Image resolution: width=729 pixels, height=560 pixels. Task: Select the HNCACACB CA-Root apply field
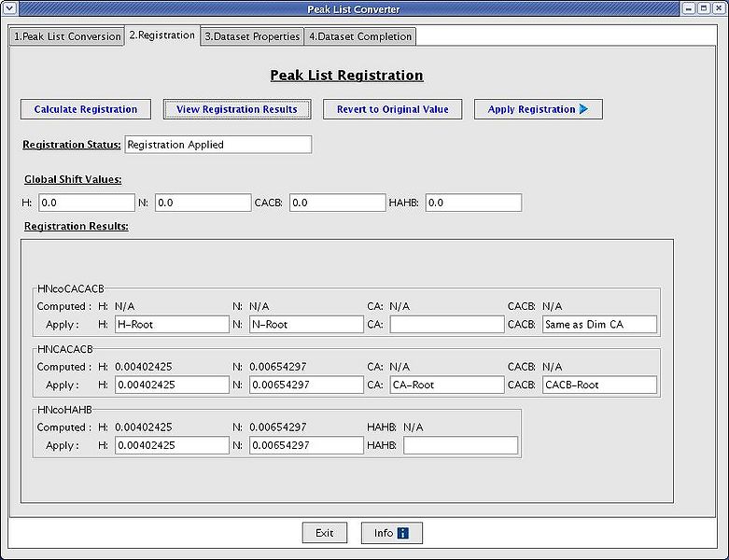(x=446, y=385)
